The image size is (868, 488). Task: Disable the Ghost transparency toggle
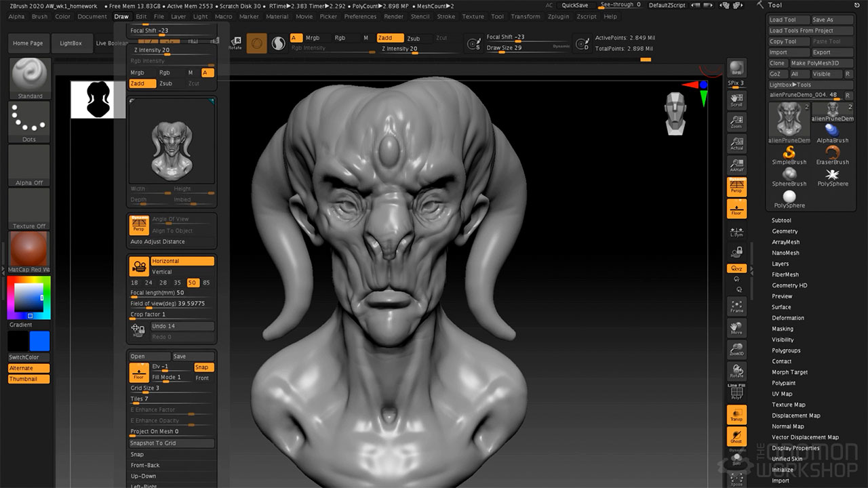[x=736, y=436]
